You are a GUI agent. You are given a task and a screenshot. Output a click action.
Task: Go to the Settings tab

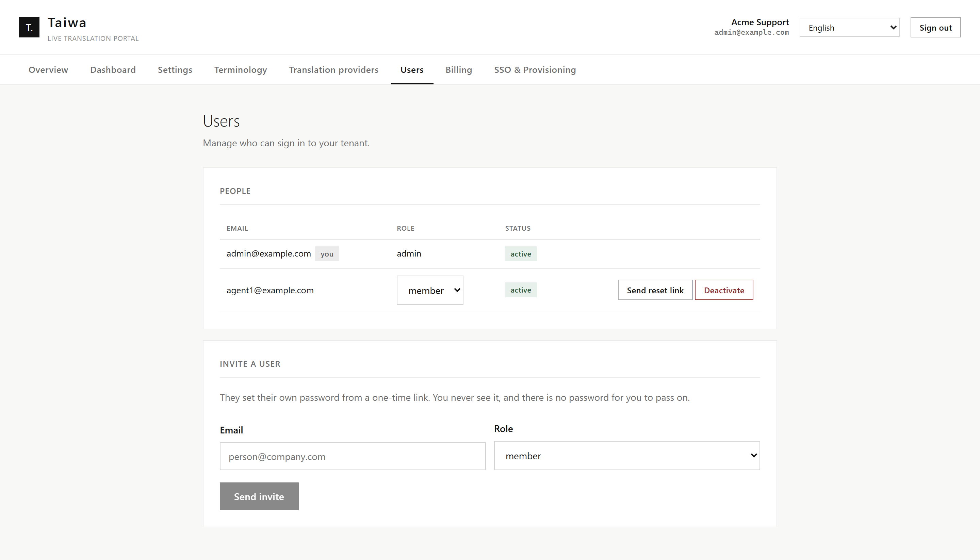pyautogui.click(x=175, y=70)
